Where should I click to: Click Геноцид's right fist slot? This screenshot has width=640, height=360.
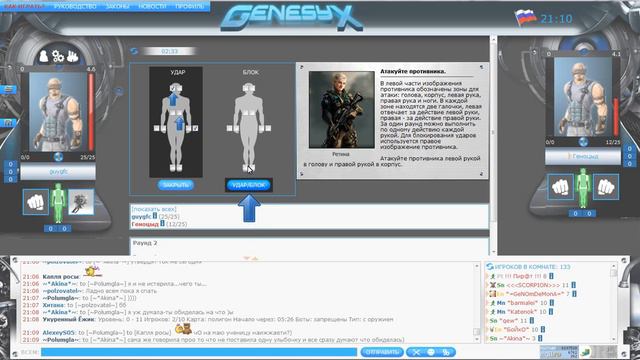click(606, 187)
